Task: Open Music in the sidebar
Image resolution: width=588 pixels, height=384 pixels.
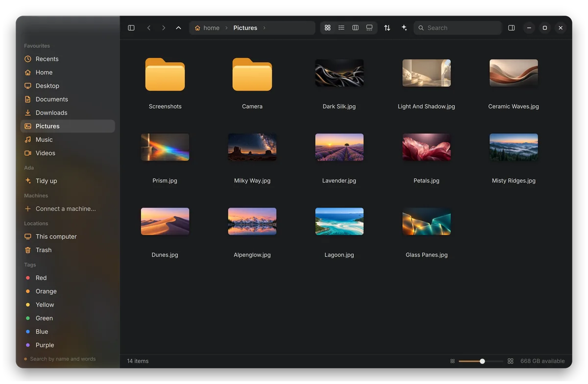Action: point(68,140)
